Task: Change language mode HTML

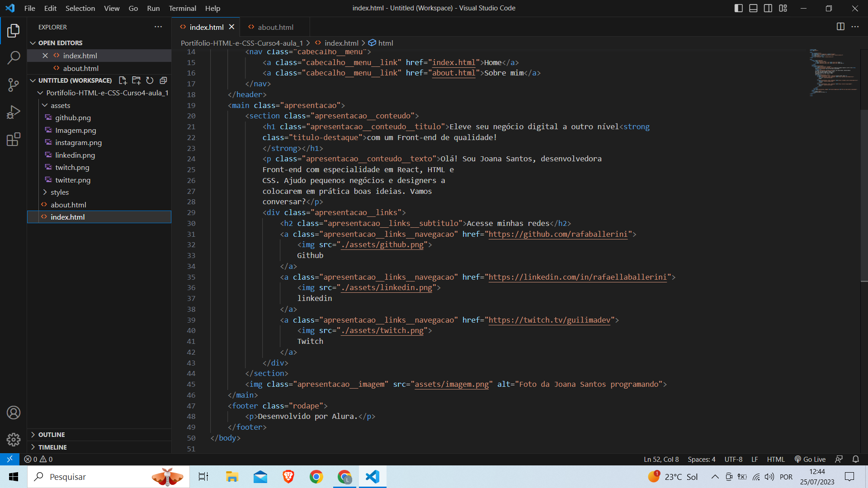Action: coord(776,459)
